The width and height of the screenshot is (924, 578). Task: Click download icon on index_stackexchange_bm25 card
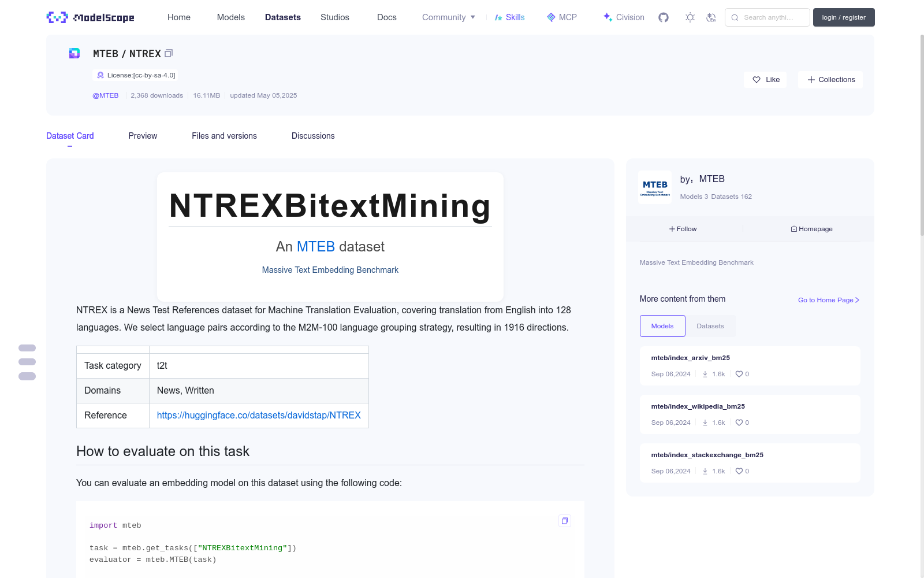click(x=705, y=471)
